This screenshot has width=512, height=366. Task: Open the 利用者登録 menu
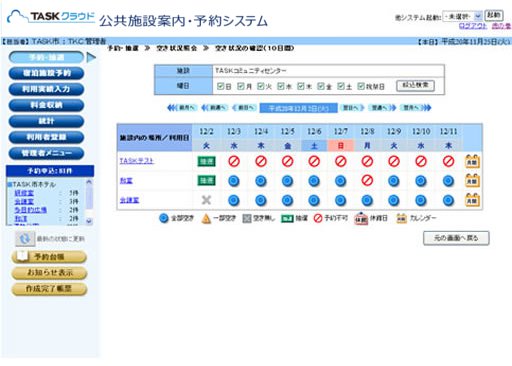[46, 137]
